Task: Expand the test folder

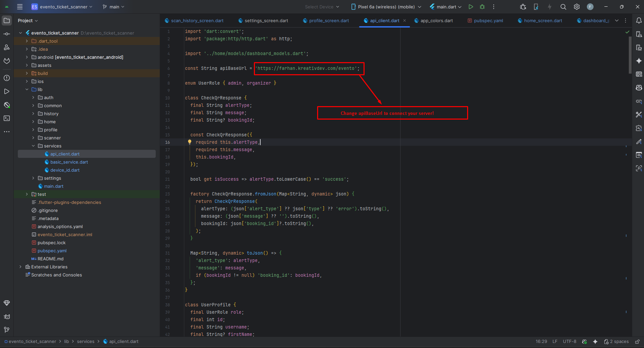Action: (27, 194)
